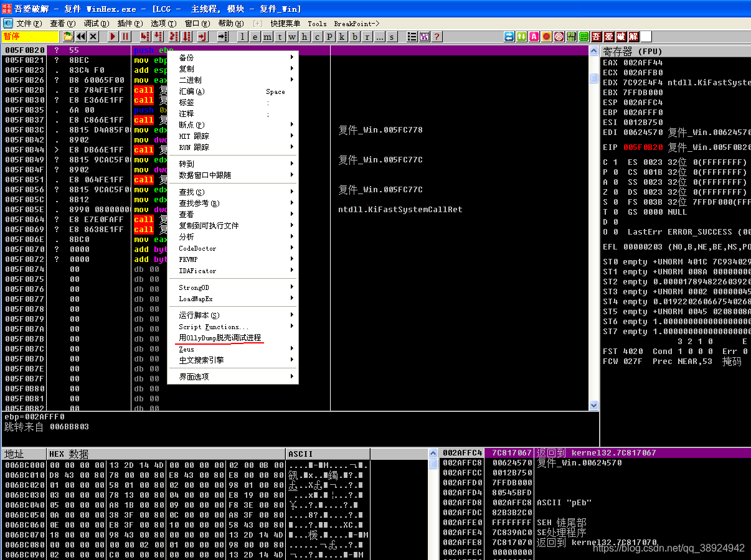Click the green window-layout plugin icon
The width and height of the screenshot is (751, 560).
pos(583,37)
